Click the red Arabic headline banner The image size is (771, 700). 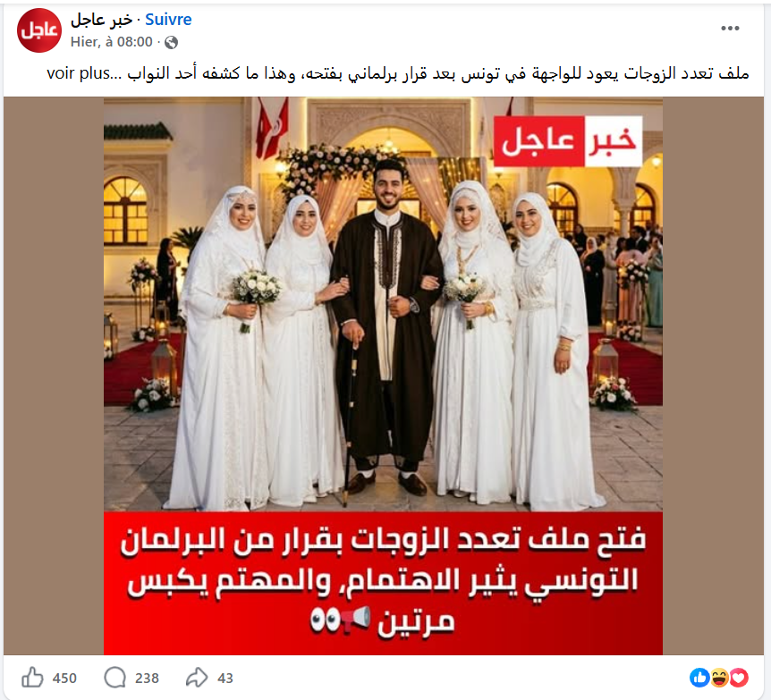coord(383,584)
